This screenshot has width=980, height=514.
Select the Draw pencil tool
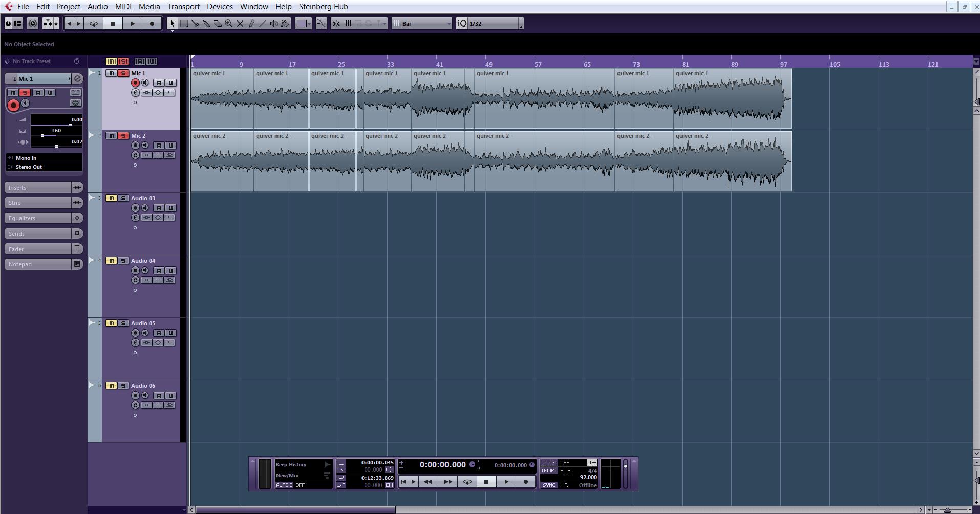click(x=251, y=24)
